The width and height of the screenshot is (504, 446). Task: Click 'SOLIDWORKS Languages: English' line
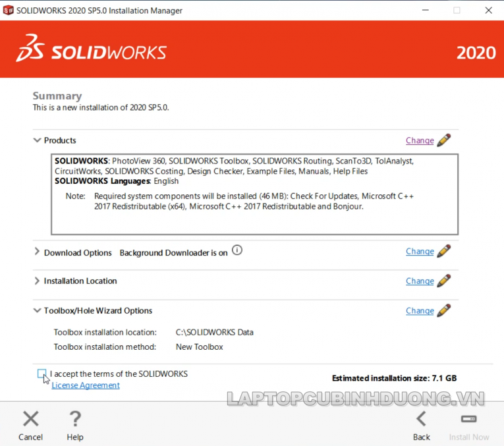(x=117, y=181)
